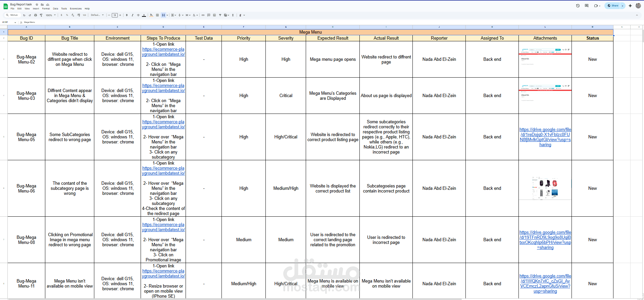The width and height of the screenshot is (644, 300).
Task: Check cloud document status icon
Action: tap(48, 5)
